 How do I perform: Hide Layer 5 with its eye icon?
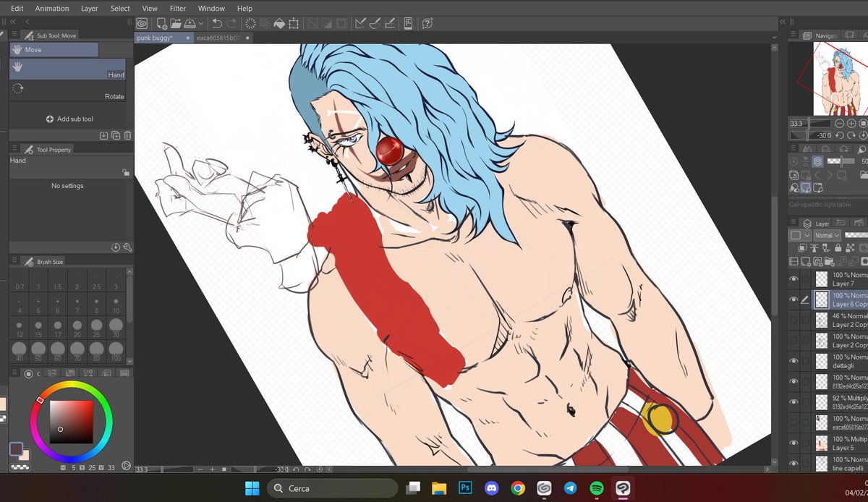coord(794,443)
